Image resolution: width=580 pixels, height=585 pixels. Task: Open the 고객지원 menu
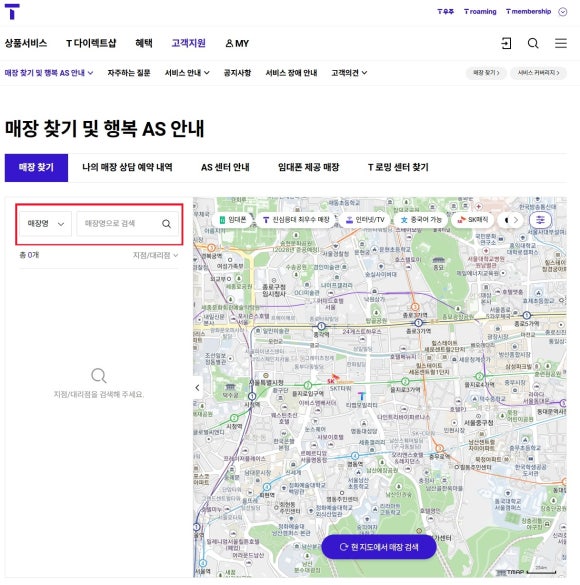coord(189,43)
